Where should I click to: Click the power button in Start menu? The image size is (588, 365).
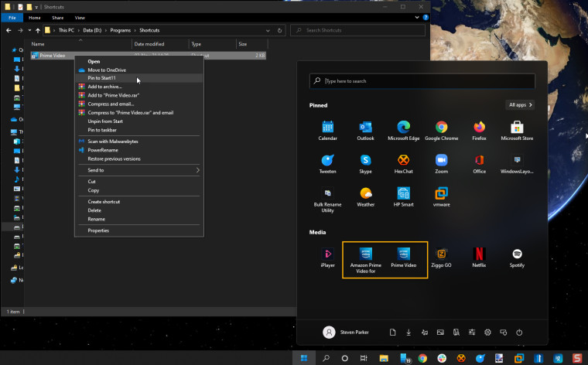coord(519,333)
